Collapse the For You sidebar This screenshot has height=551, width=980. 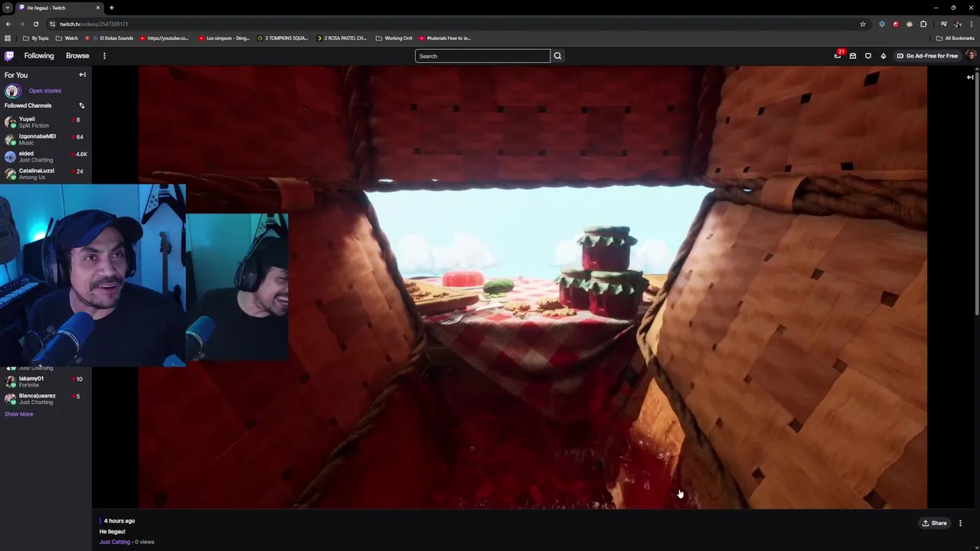[x=82, y=75]
